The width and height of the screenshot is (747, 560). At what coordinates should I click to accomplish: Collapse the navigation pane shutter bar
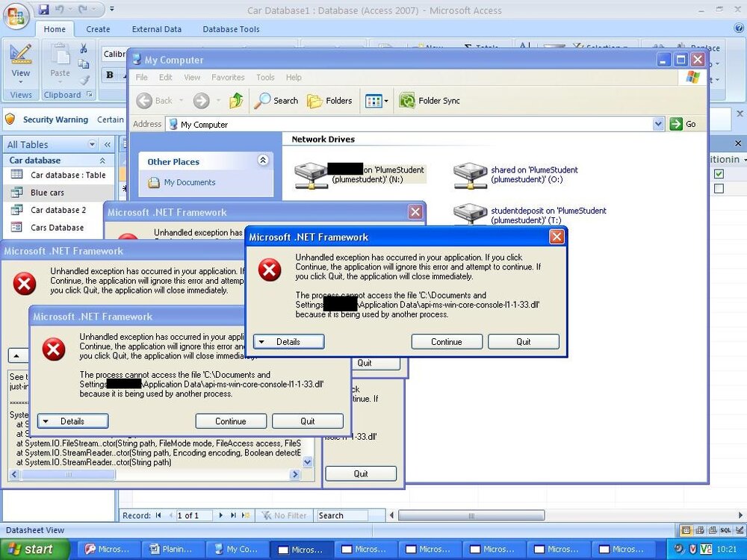(108, 144)
